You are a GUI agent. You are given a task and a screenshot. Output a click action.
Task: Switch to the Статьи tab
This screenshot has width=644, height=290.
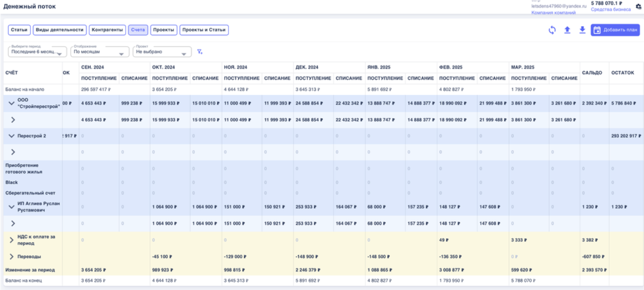[19, 30]
